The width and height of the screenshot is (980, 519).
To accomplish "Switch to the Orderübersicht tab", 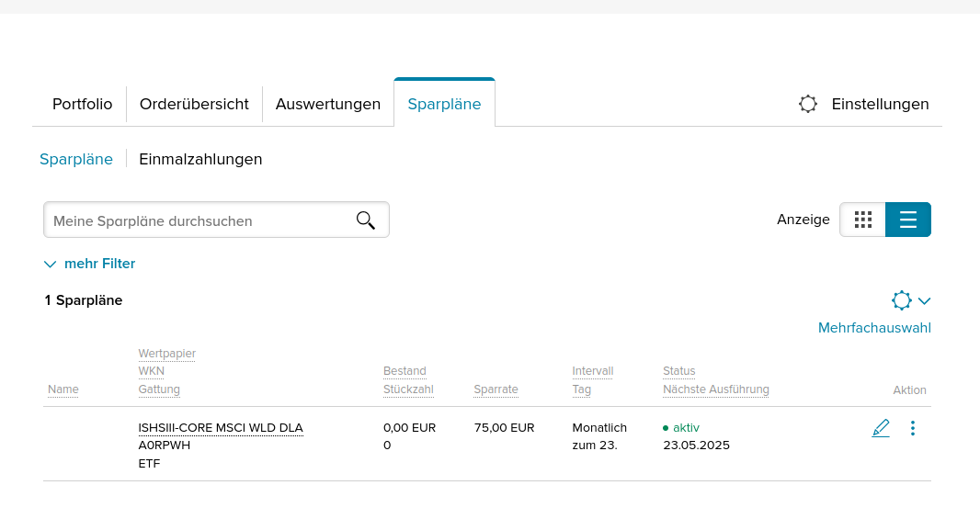I will 194,104.
